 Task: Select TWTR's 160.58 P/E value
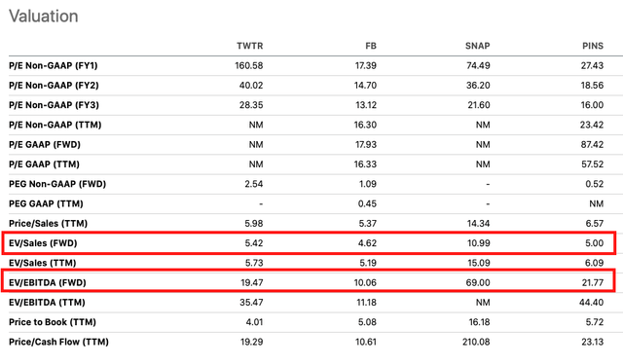[249, 65]
